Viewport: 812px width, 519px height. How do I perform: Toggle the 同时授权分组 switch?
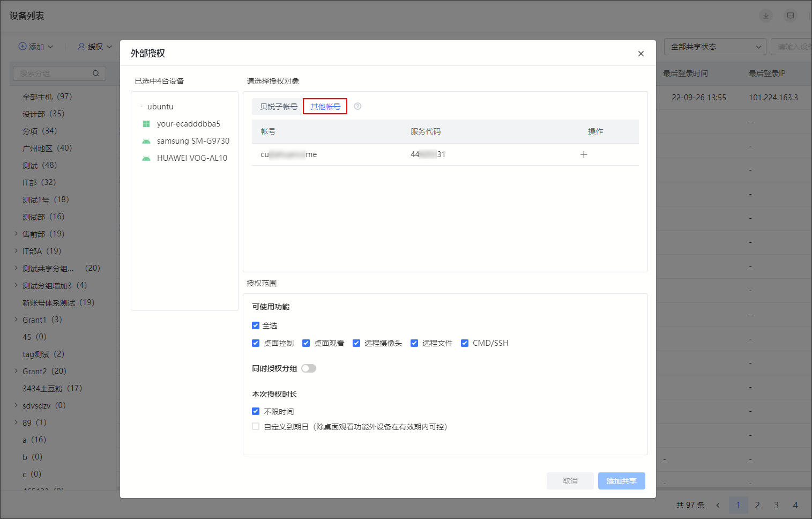click(x=309, y=368)
